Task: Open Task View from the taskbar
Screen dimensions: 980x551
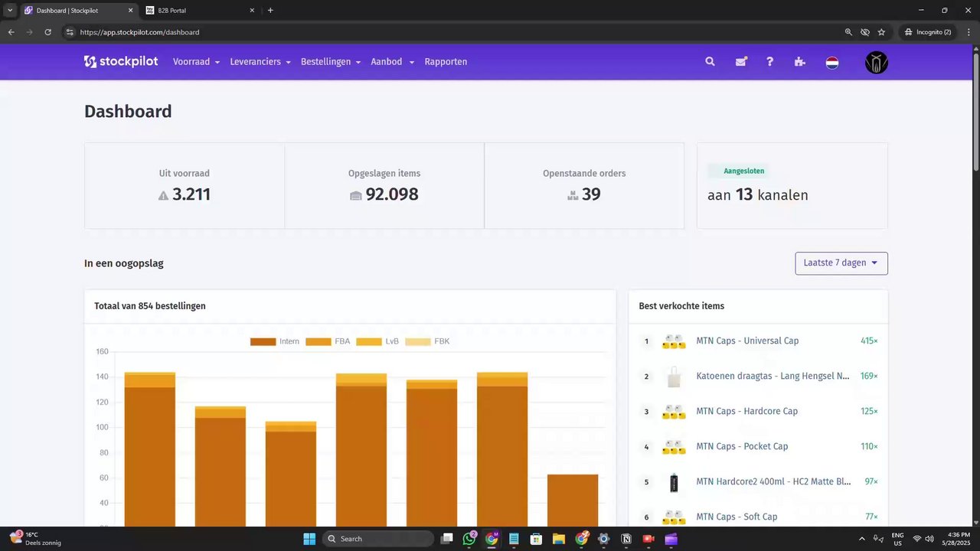Action: click(447, 539)
